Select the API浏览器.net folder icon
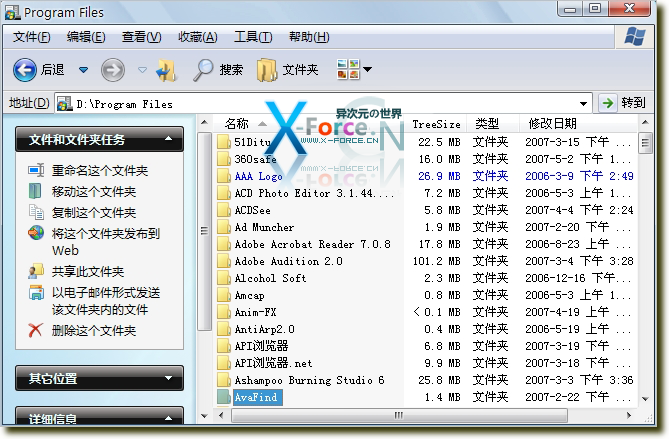This screenshot has height=439, width=669. coord(224,363)
